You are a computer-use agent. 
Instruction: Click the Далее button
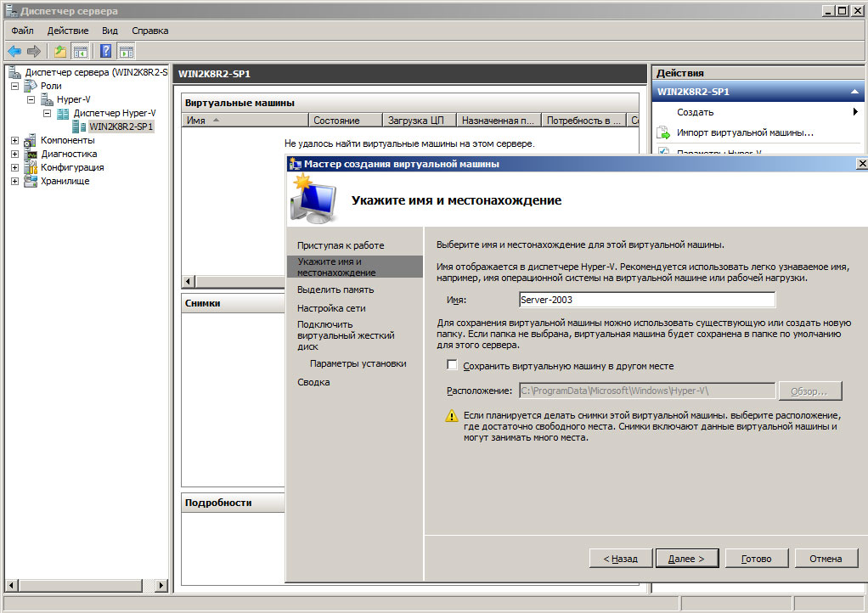point(687,559)
